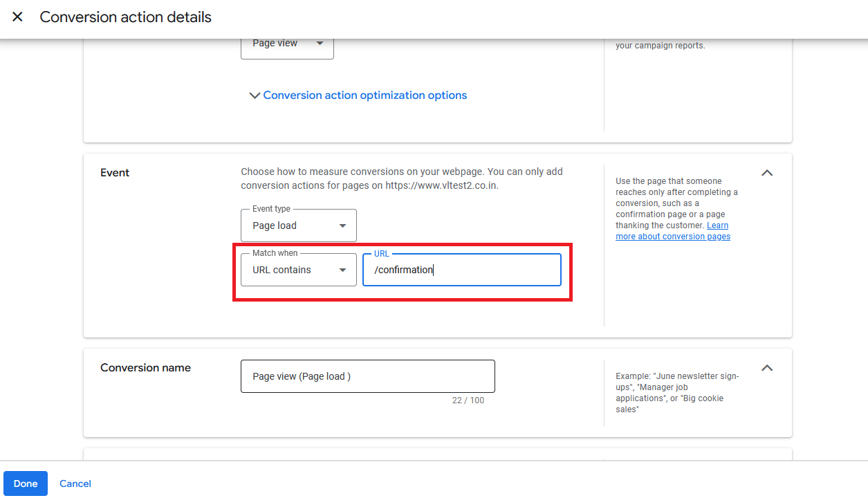Image resolution: width=868 pixels, height=498 pixels.
Task: Click the Conversion action details title
Action: 125,17
